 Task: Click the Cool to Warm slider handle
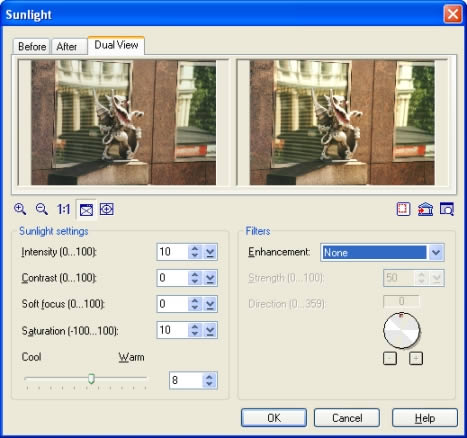coord(91,379)
